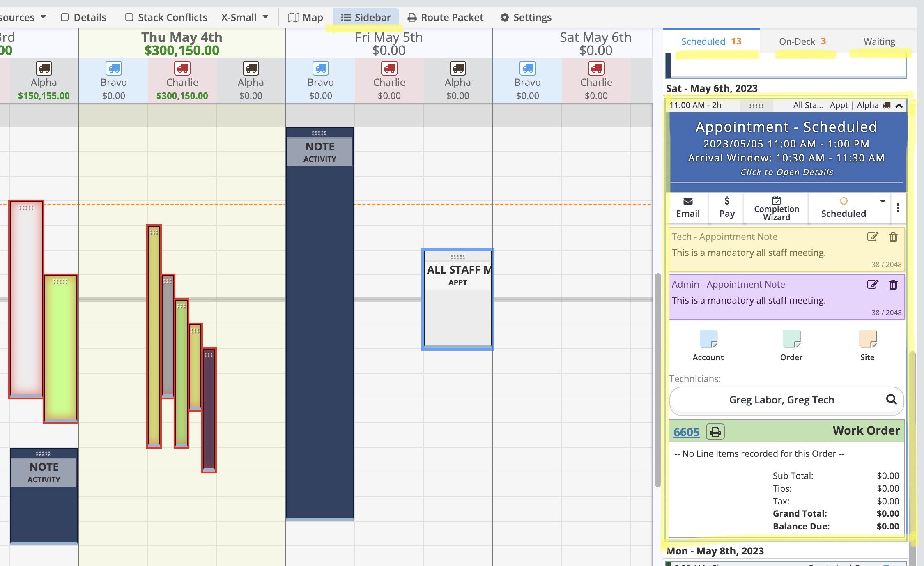Click the Completion Wizard icon

click(x=776, y=200)
